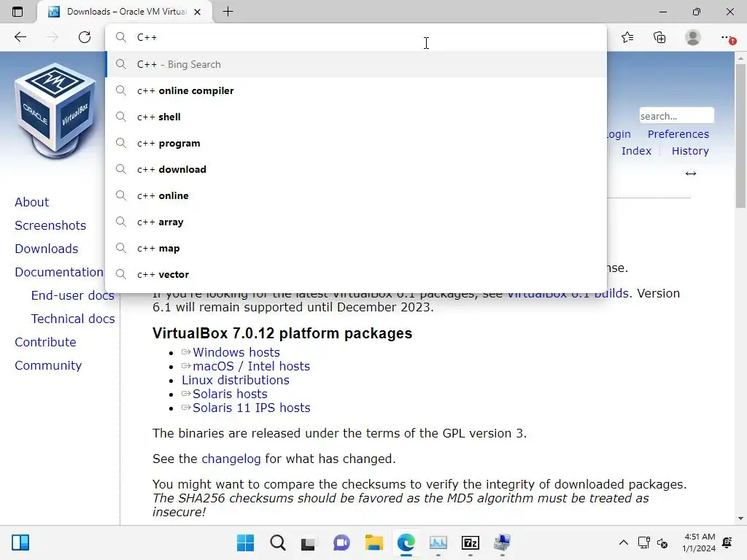747x560 pixels.
Task: Choose the 'c++ online compiler' suggestion
Action: click(356, 90)
